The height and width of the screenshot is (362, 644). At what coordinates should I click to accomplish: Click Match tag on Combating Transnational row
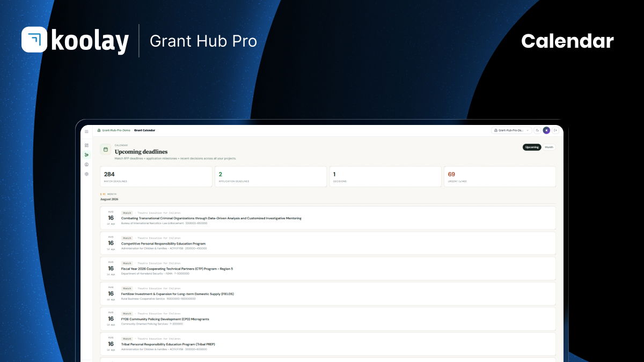point(127,213)
